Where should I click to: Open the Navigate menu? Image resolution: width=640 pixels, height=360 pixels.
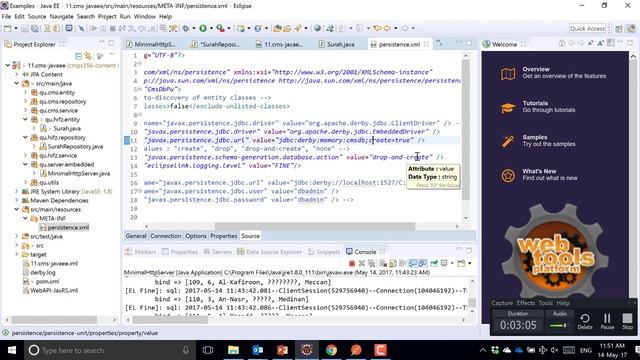pyautogui.click(x=62, y=16)
